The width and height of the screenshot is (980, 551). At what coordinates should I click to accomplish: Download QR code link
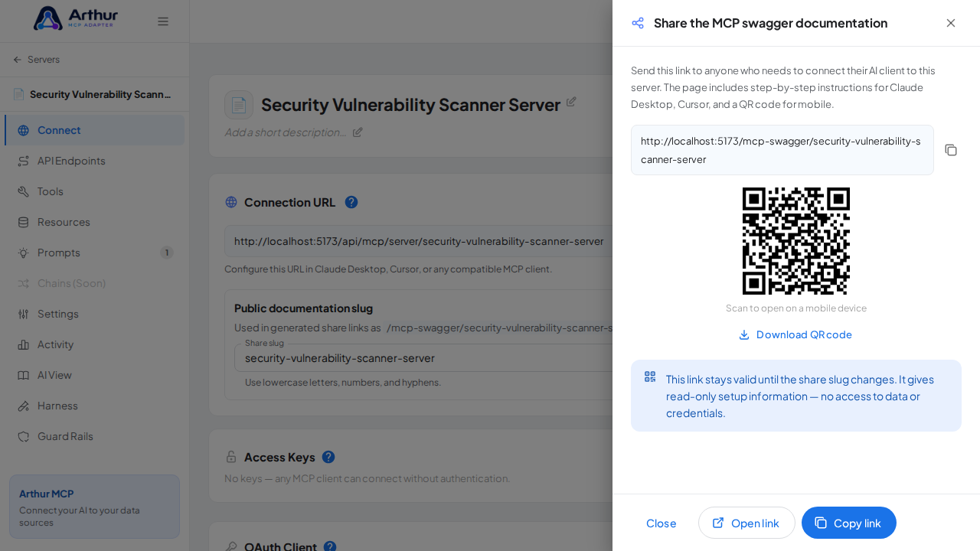796,334
